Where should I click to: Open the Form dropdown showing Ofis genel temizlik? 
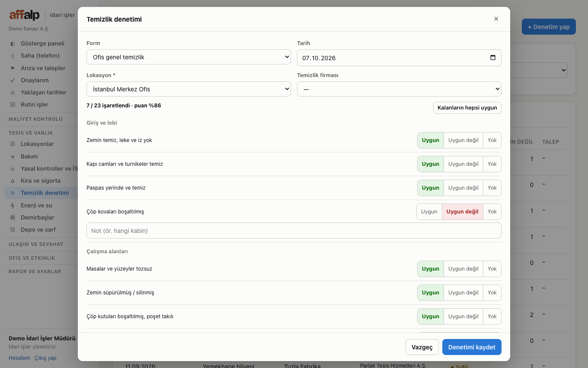click(189, 57)
